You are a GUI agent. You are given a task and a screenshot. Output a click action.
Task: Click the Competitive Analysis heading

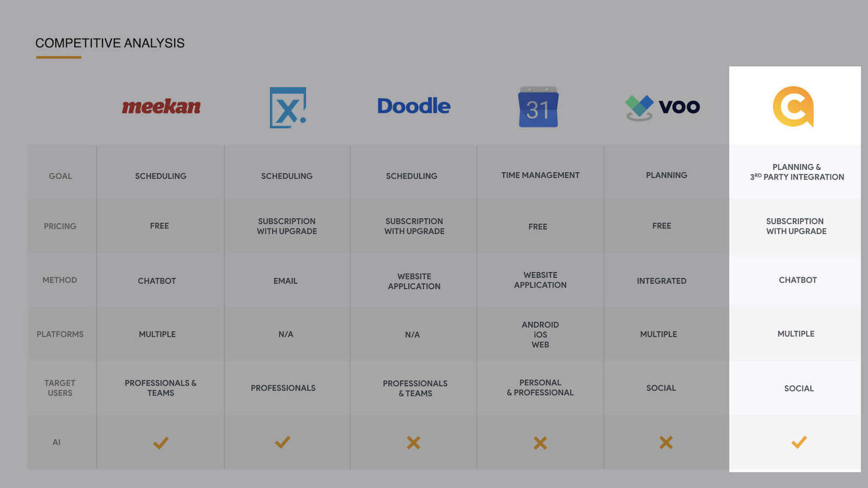[x=110, y=43]
